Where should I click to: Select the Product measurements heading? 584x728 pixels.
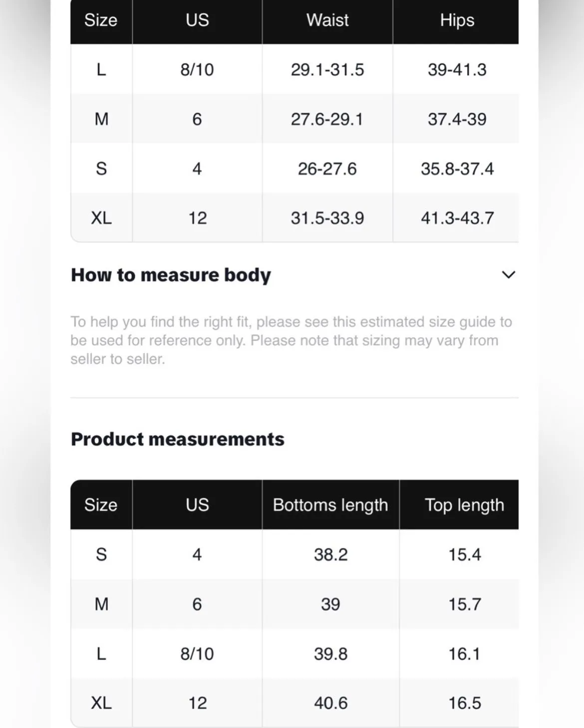tap(178, 439)
